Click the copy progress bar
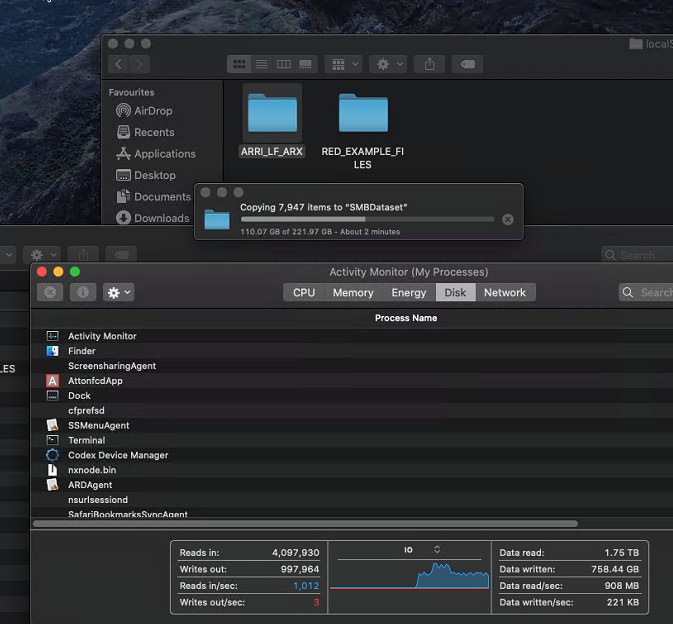The image size is (673, 624). click(x=367, y=219)
